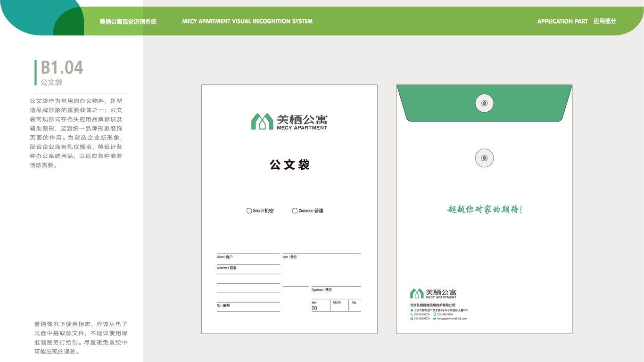Click the green envelope flap

coord(484,103)
